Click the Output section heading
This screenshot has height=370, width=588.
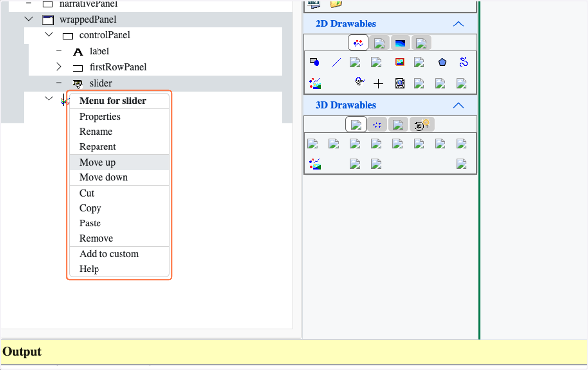(22, 352)
